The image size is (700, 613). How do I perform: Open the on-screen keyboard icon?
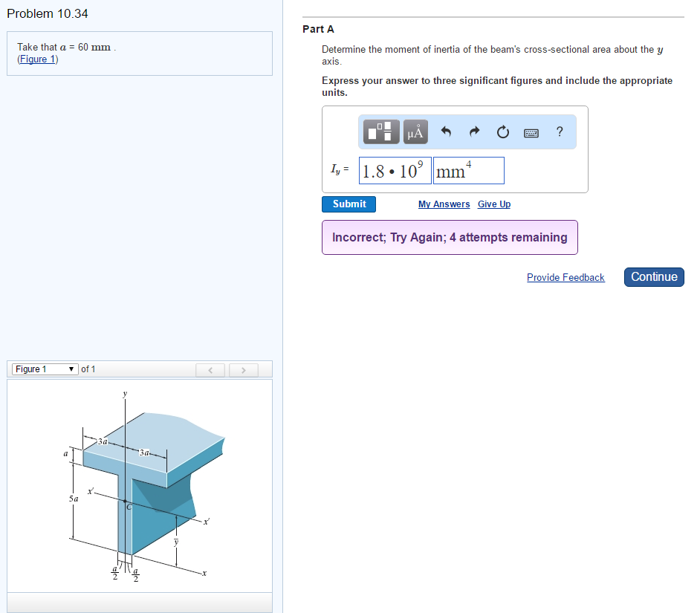coord(531,132)
